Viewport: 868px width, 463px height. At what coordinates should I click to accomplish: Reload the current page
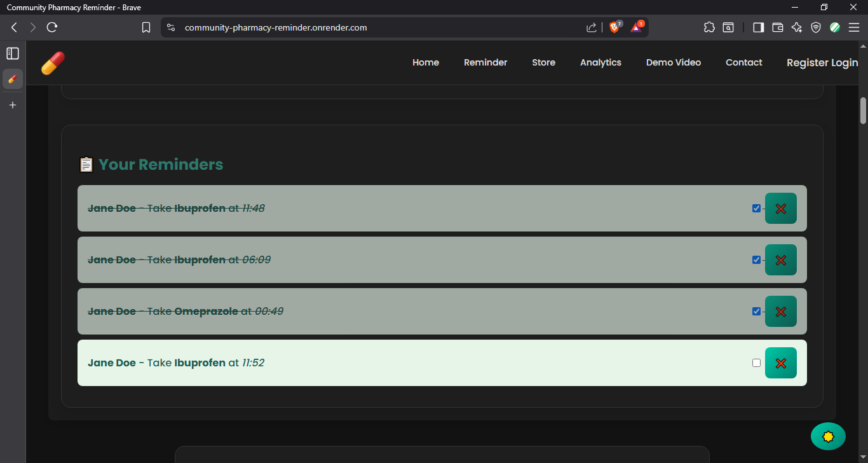[x=52, y=27]
